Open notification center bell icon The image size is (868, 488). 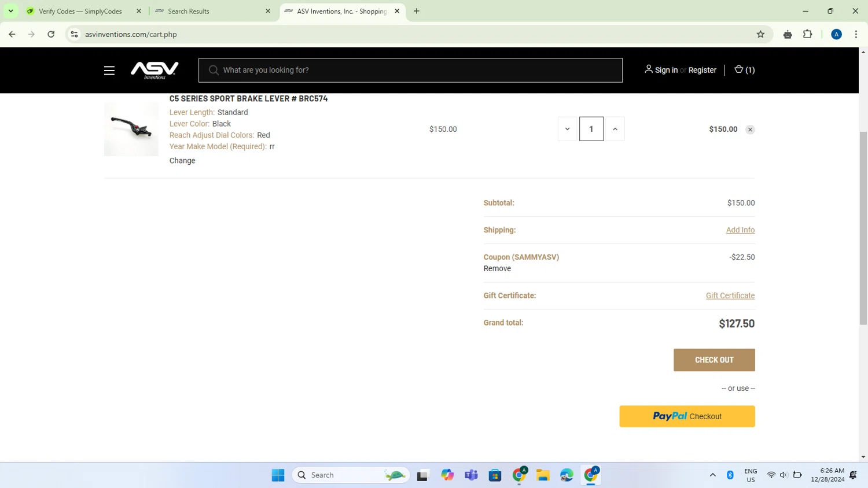click(853, 475)
